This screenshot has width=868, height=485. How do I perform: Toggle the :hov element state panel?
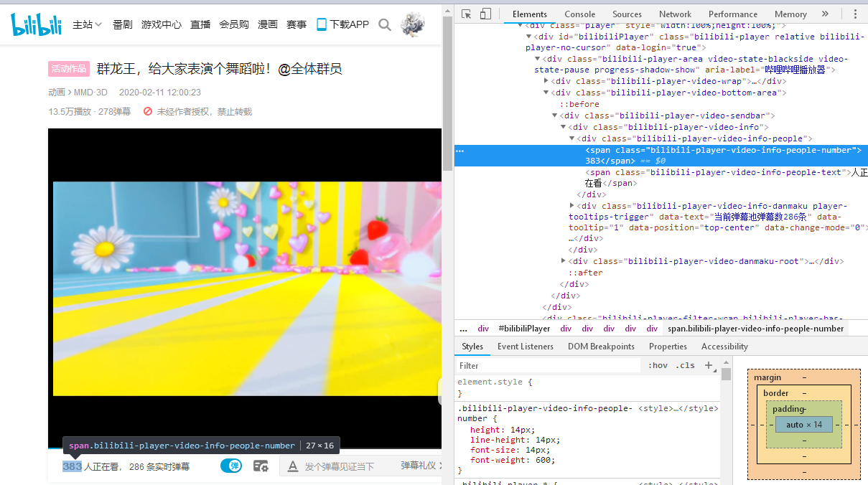tap(658, 365)
